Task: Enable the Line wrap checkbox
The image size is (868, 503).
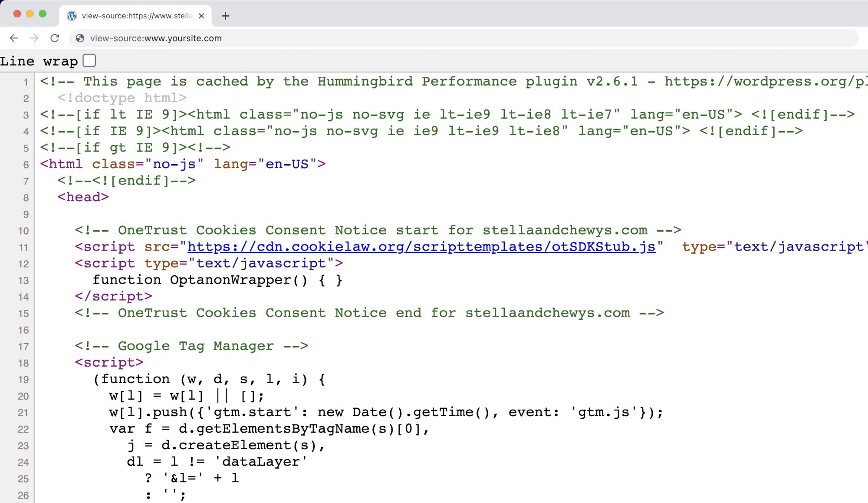Action: (89, 60)
